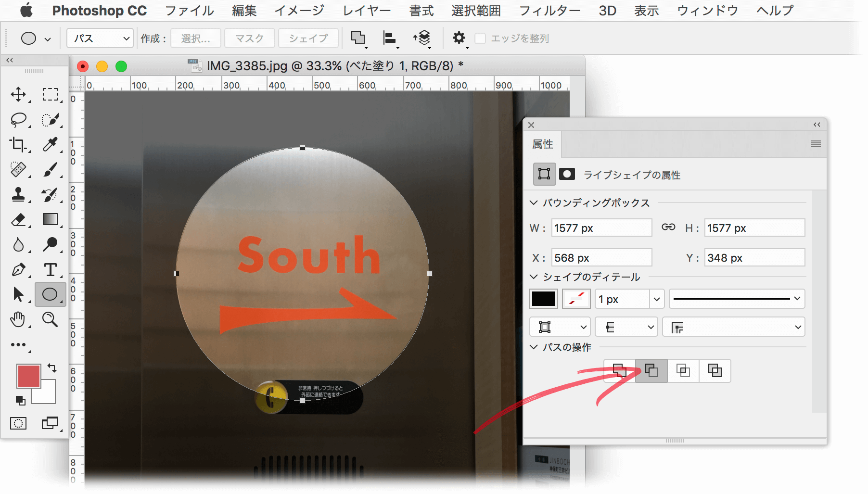The width and height of the screenshot is (868, 494).
Task: Select the Gradient tool
Action: [50, 219]
